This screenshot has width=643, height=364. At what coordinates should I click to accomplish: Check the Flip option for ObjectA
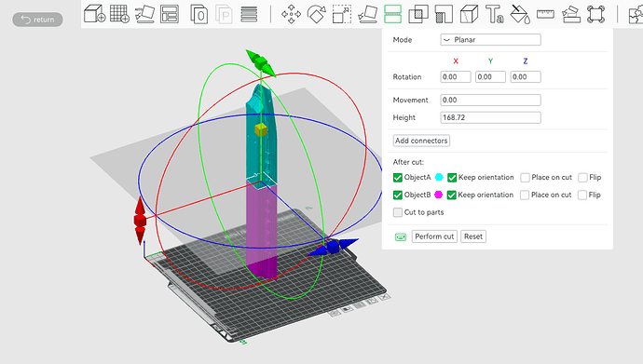[582, 177]
